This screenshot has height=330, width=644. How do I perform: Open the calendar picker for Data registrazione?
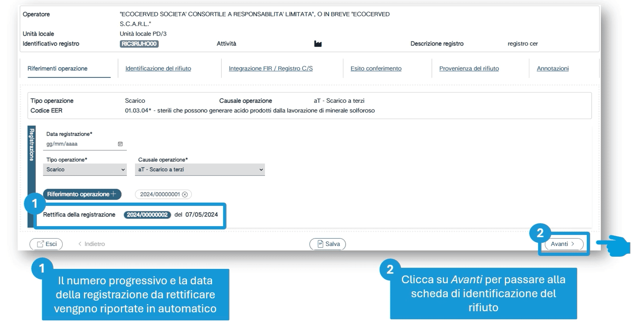[x=120, y=144]
